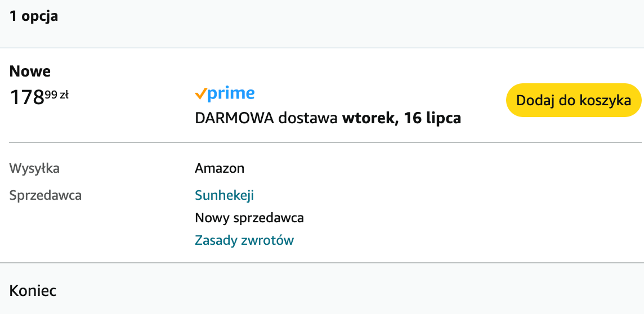Screen dimensions: 644x314
Task: Add item with "Dodaj do koszyka" button
Action: click(574, 100)
